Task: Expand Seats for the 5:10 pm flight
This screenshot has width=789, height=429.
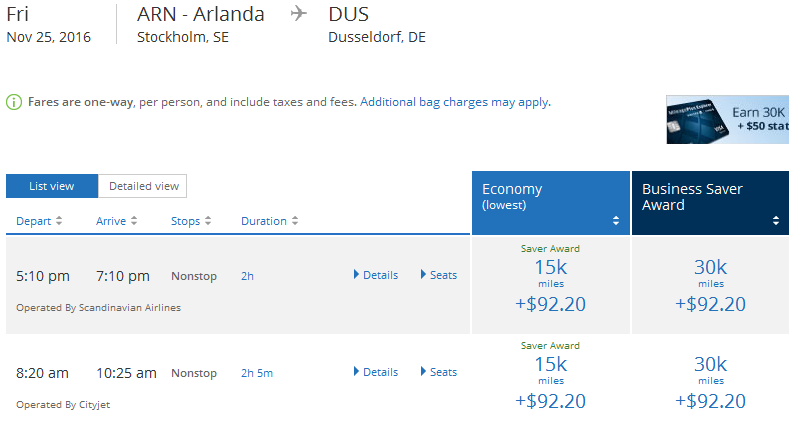Action: 439,275
